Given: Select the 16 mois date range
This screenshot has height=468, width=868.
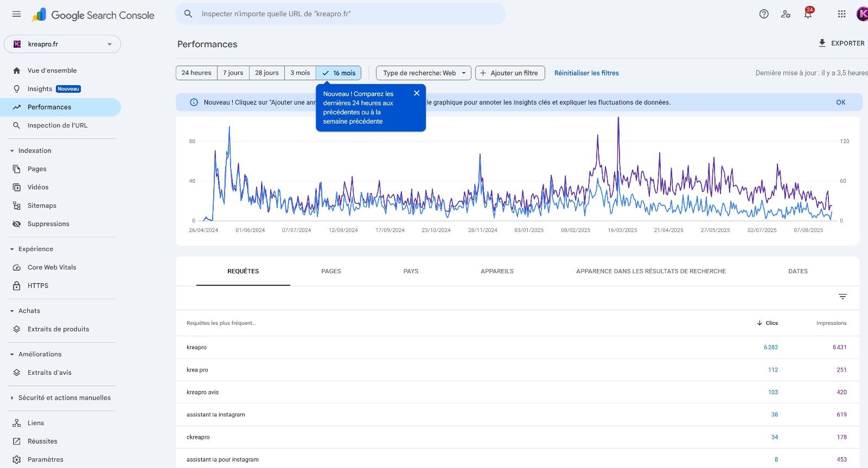Looking at the screenshot, I should tap(339, 73).
